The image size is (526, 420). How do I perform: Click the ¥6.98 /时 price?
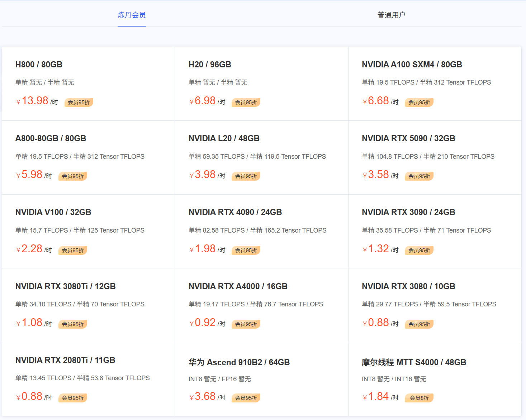[x=207, y=101]
